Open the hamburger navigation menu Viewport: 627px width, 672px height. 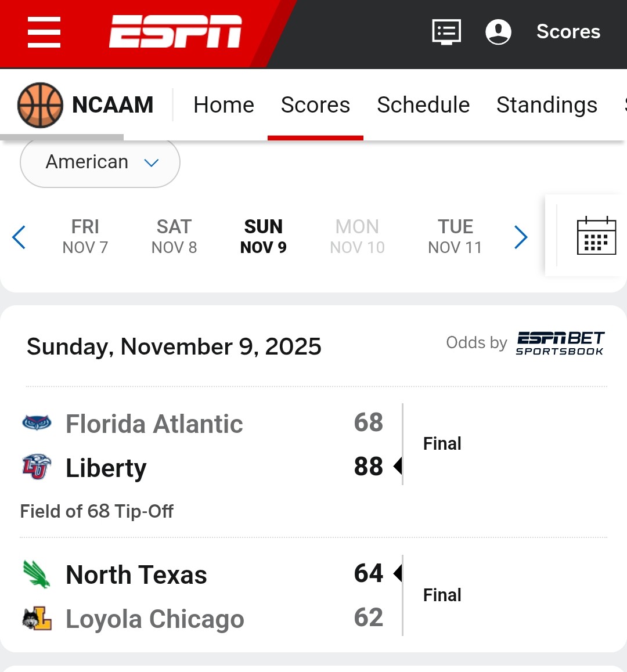[44, 32]
